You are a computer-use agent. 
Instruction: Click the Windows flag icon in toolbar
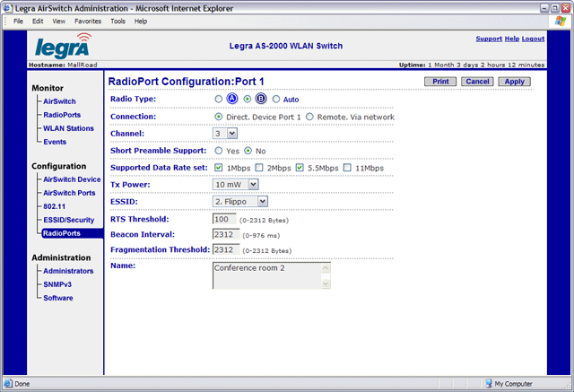click(x=560, y=22)
